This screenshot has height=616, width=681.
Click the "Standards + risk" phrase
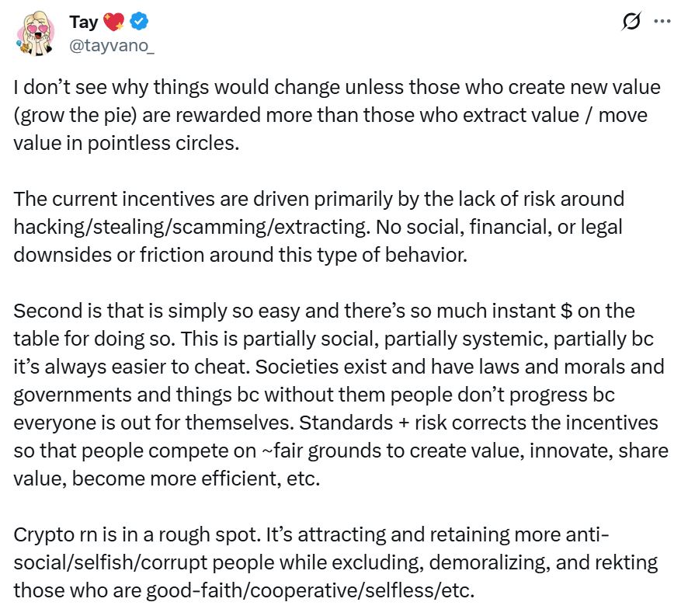363,423
